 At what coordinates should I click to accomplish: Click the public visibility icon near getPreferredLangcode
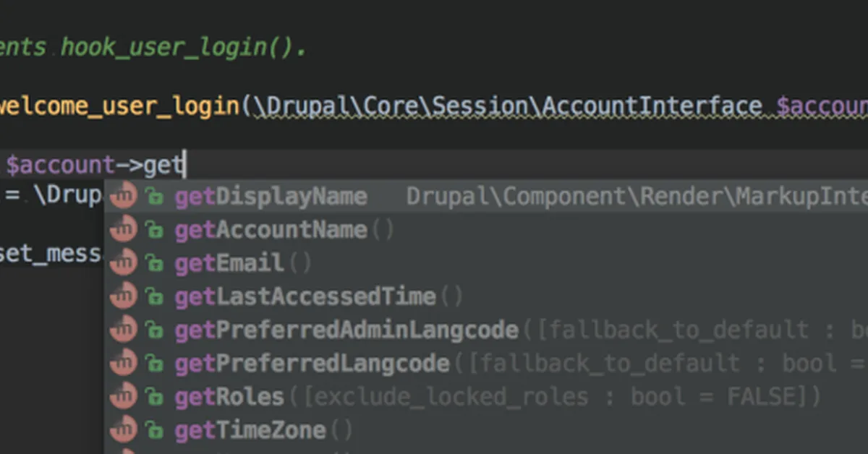coord(155,363)
